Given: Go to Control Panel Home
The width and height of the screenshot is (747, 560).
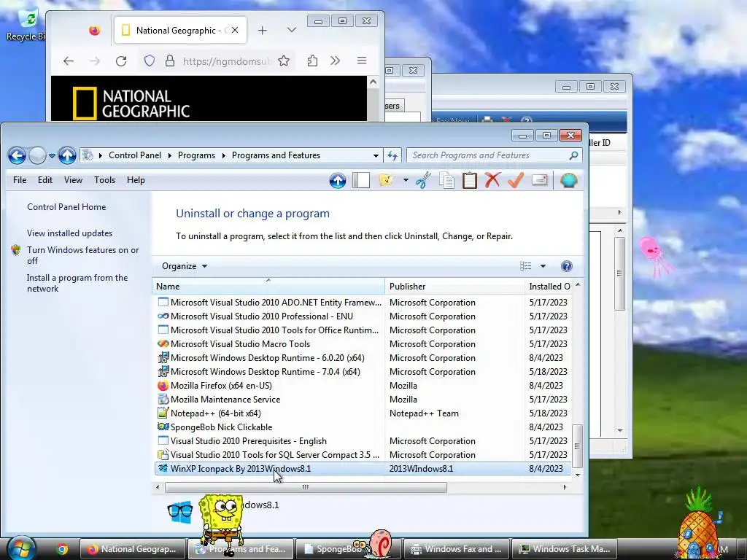Looking at the screenshot, I should coord(66,207).
